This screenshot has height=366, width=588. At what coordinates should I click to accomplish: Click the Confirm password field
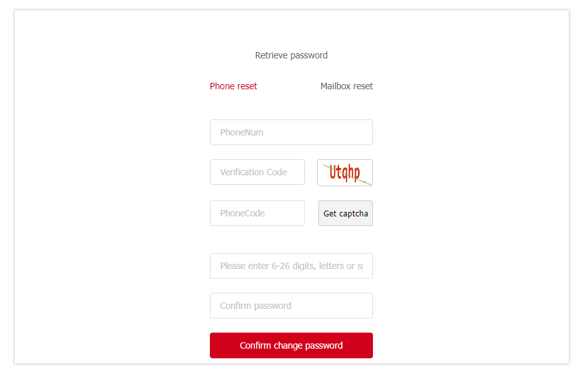click(291, 306)
